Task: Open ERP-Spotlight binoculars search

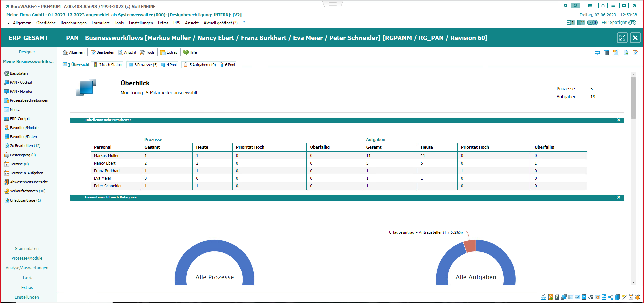Action: click(632, 23)
